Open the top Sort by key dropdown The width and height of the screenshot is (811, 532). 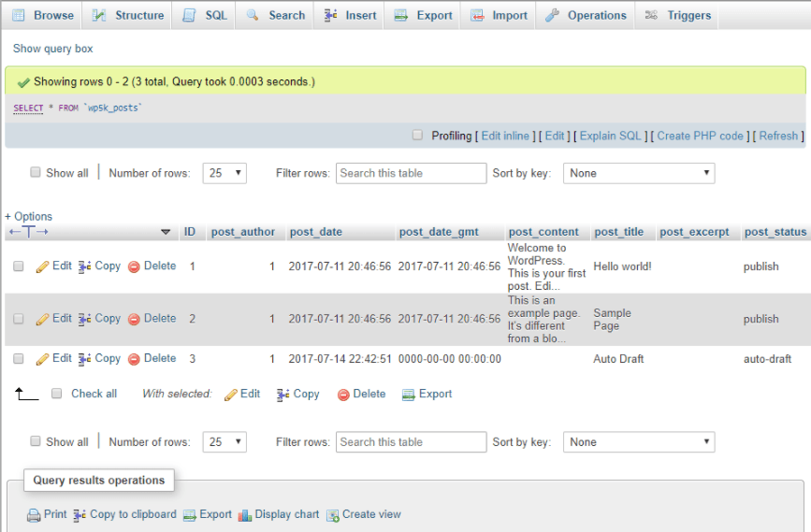638,173
